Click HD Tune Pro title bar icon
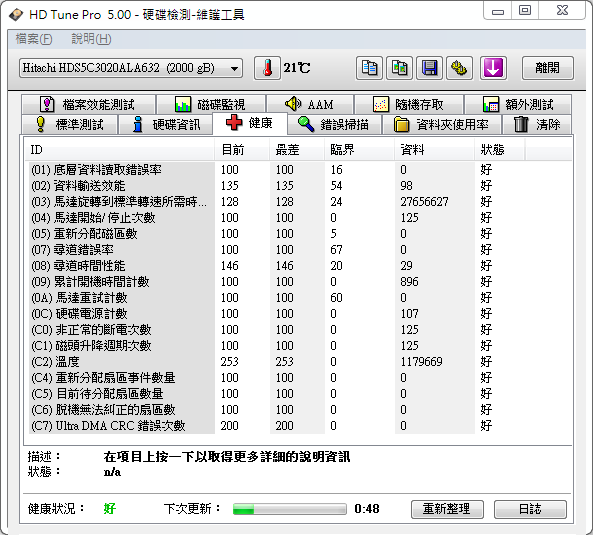The width and height of the screenshot is (593, 535). coord(16,15)
